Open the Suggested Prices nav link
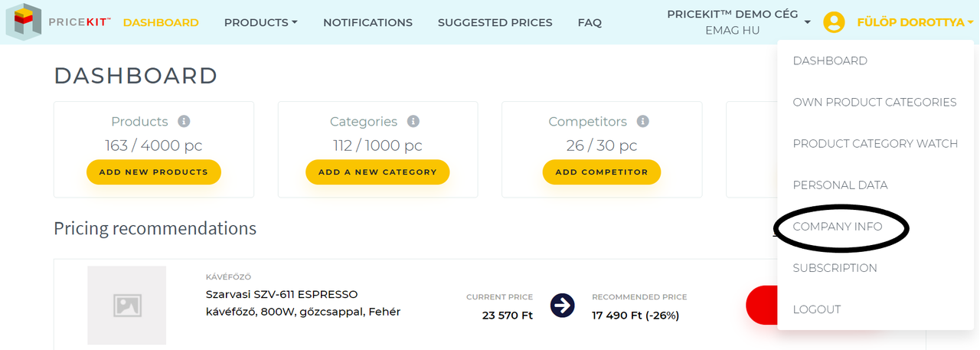The height and width of the screenshot is (350, 980). 495,22
